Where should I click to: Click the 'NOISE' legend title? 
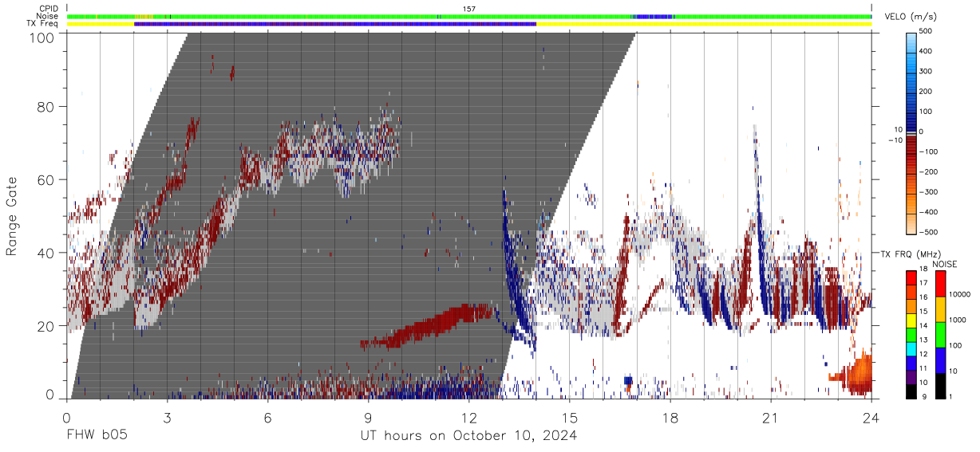click(x=944, y=264)
